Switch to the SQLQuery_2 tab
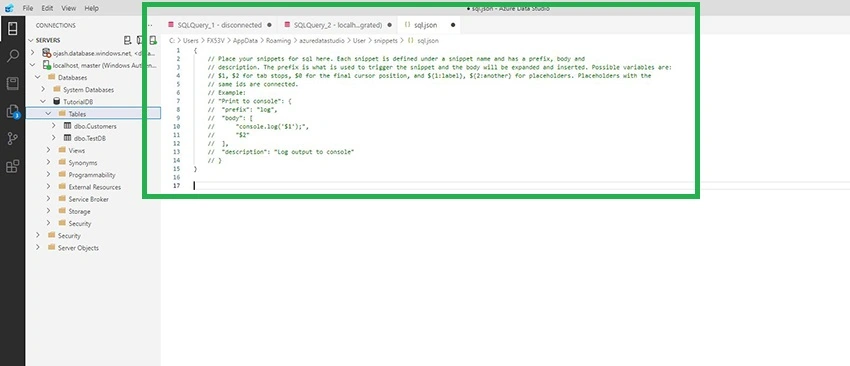The height and width of the screenshot is (366, 850). (x=338, y=25)
